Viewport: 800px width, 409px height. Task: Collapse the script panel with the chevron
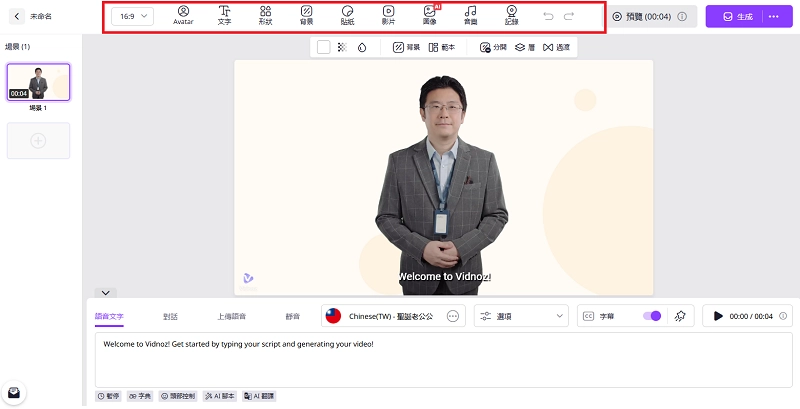(106, 293)
